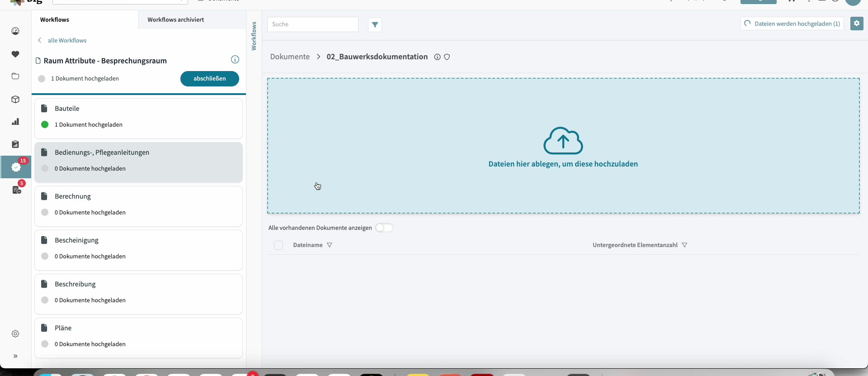
Task: Switch to the Workflows tab
Action: point(55,19)
